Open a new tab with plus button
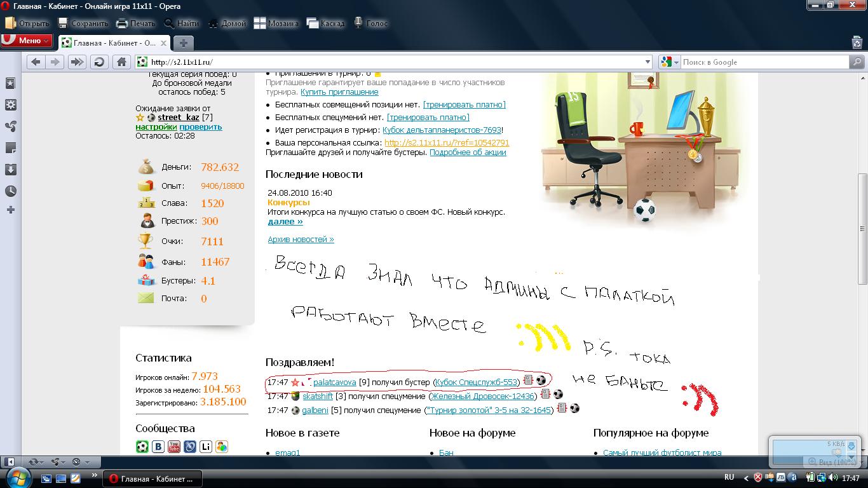The width and height of the screenshot is (868, 488). point(183,43)
